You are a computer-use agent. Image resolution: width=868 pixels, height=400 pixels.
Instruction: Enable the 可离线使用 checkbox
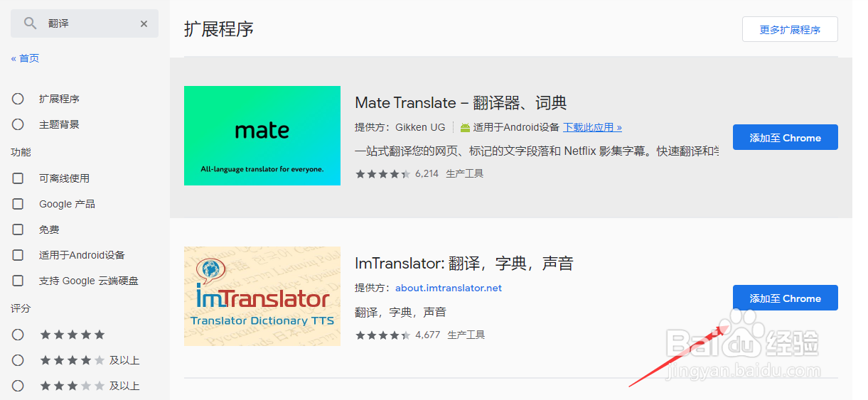[18, 178]
